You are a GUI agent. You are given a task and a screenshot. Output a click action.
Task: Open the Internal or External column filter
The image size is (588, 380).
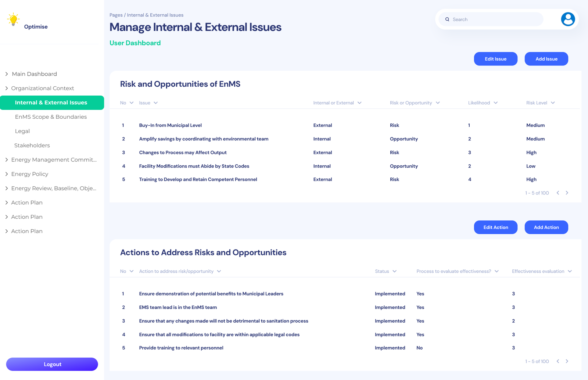pyautogui.click(x=359, y=103)
